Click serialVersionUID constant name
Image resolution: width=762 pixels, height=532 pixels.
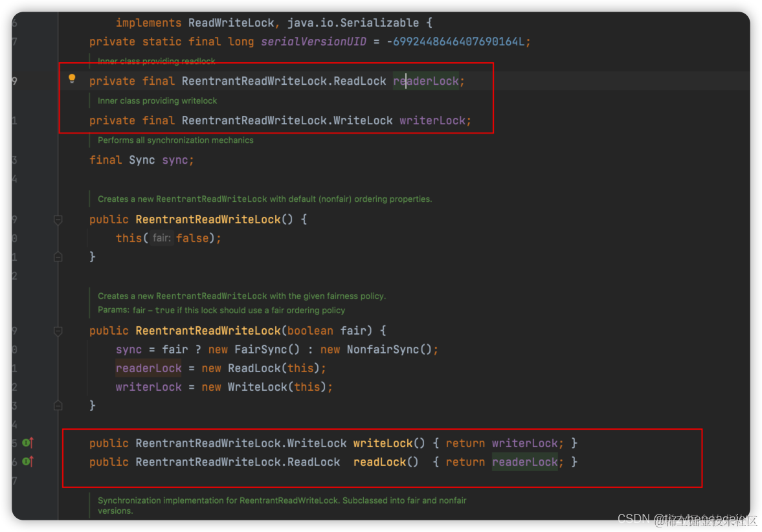[x=313, y=42]
